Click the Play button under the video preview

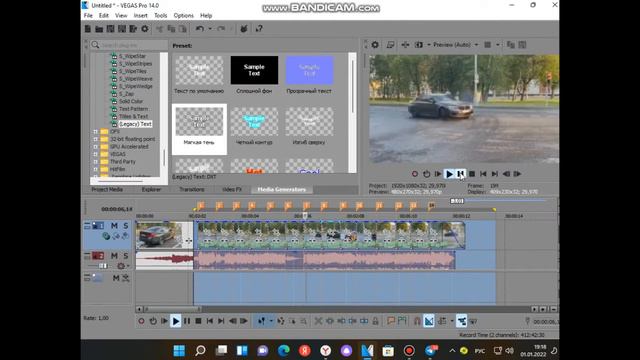449,174
